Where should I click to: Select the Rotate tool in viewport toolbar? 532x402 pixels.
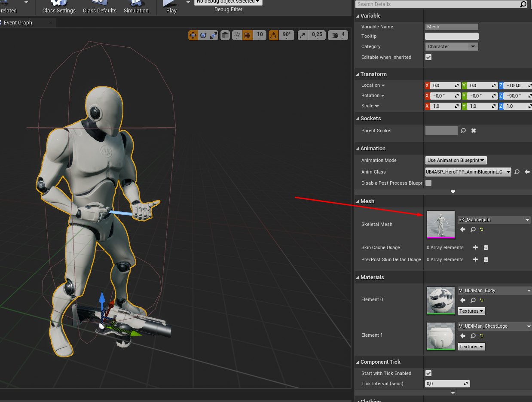click(203, 35)
